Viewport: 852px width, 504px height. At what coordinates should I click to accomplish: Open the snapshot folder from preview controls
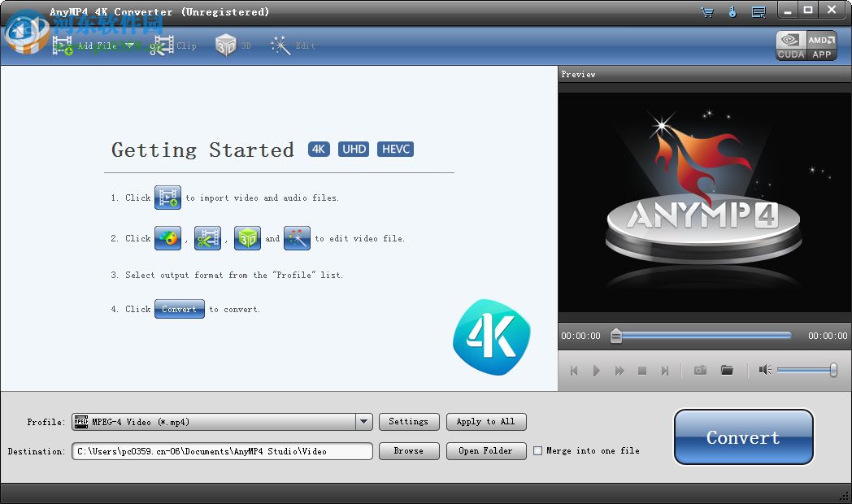(728, 370)
